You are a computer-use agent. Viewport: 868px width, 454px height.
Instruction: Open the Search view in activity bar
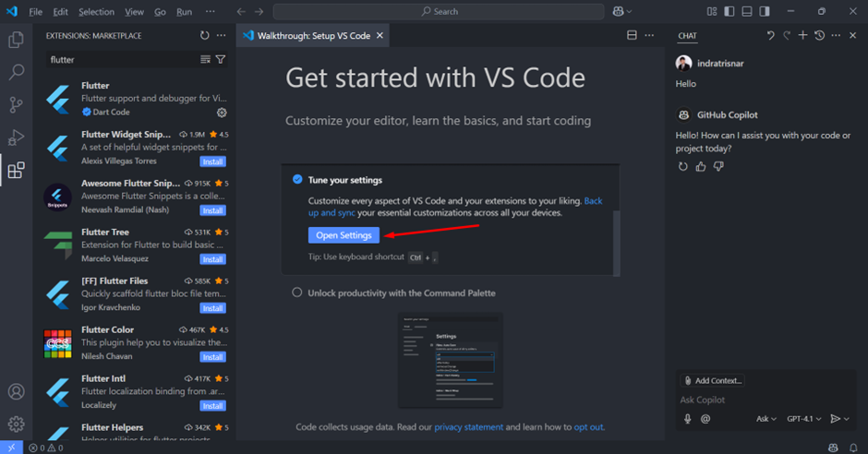tap(16, 72)
